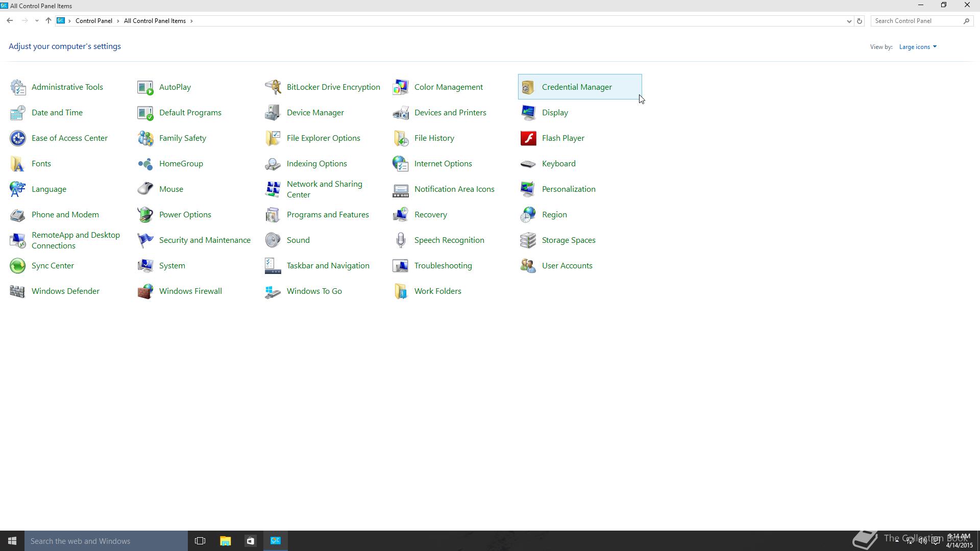The height and width of the screenshot is (551, 980).
Task: Go up one level with Up arrow
Action: (x=48, y=21)
